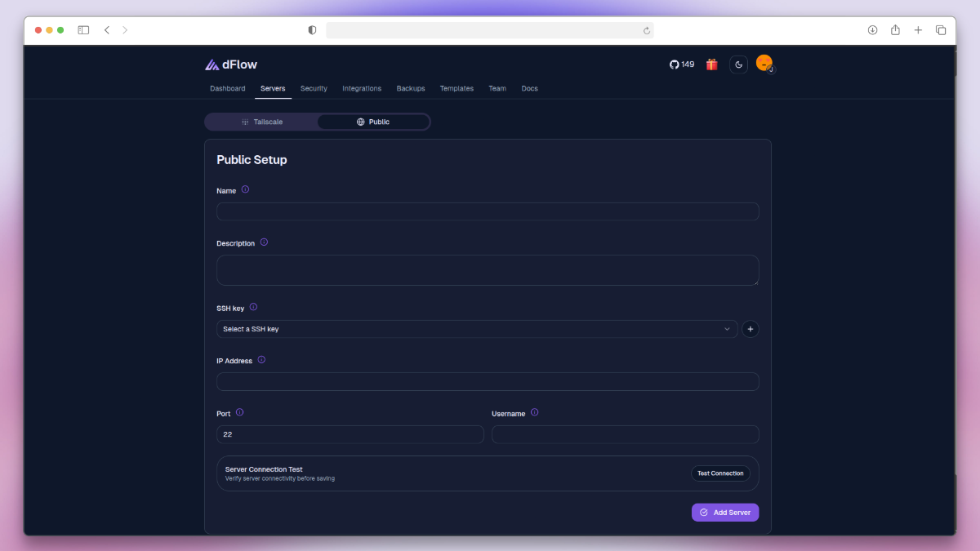
Task: Click info icon next to Port label
Action: click(239, 412)
